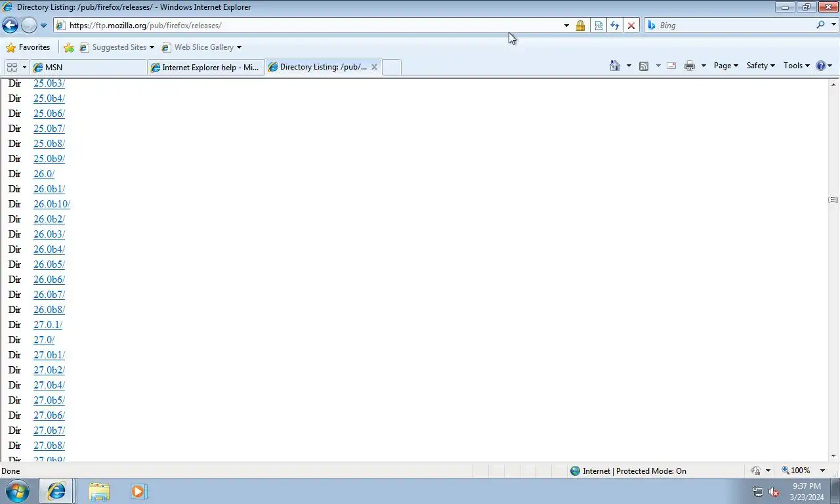Open Suggested Sites dropdown
The height and width of the screenshot is (504, 840).
pyautogui.click(x=117, y=47)
